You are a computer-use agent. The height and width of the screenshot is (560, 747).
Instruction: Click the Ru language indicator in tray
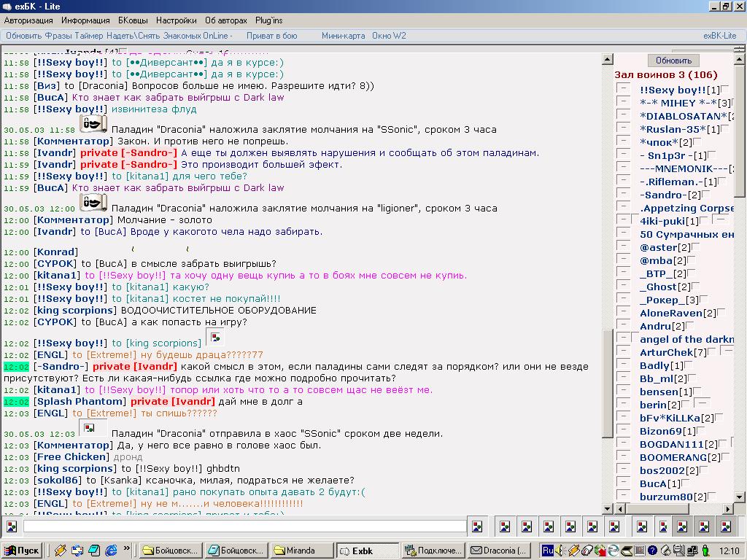(547, 551)
